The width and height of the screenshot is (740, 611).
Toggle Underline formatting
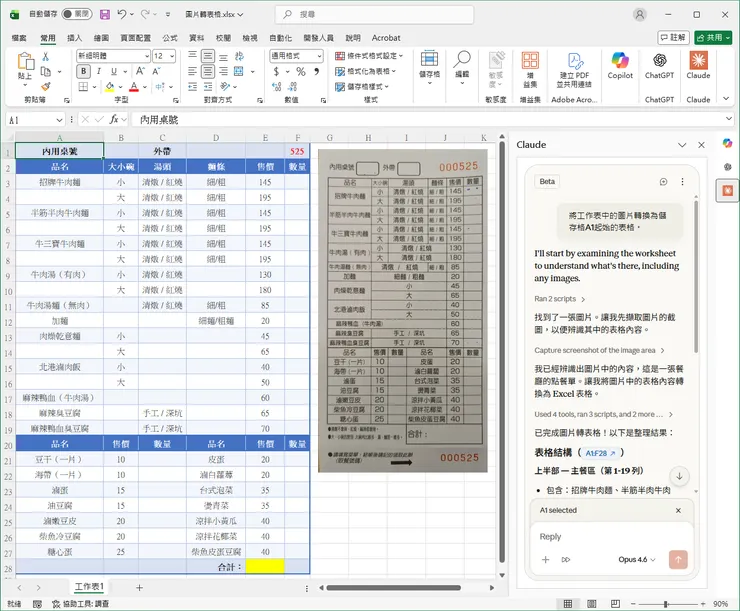114,71
